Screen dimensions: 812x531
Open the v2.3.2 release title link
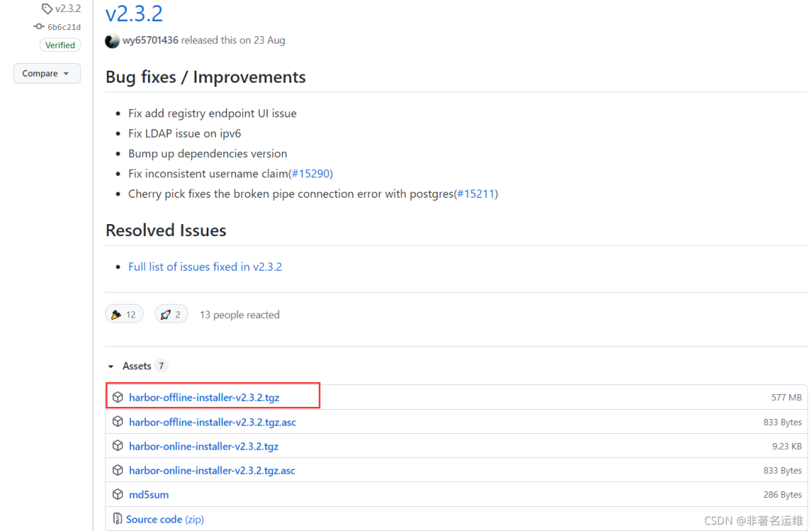pos(134,14)
